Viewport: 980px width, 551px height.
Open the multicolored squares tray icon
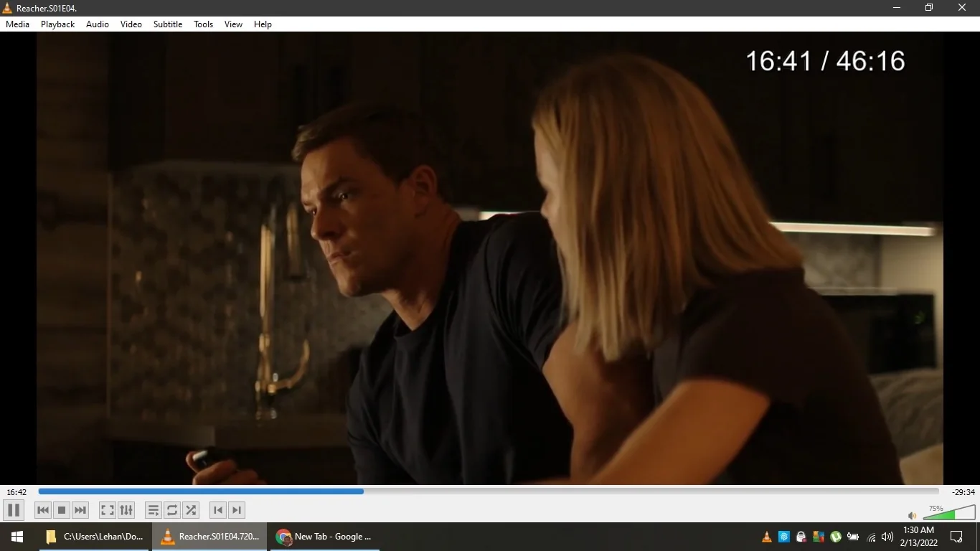[x=819, y=537]
